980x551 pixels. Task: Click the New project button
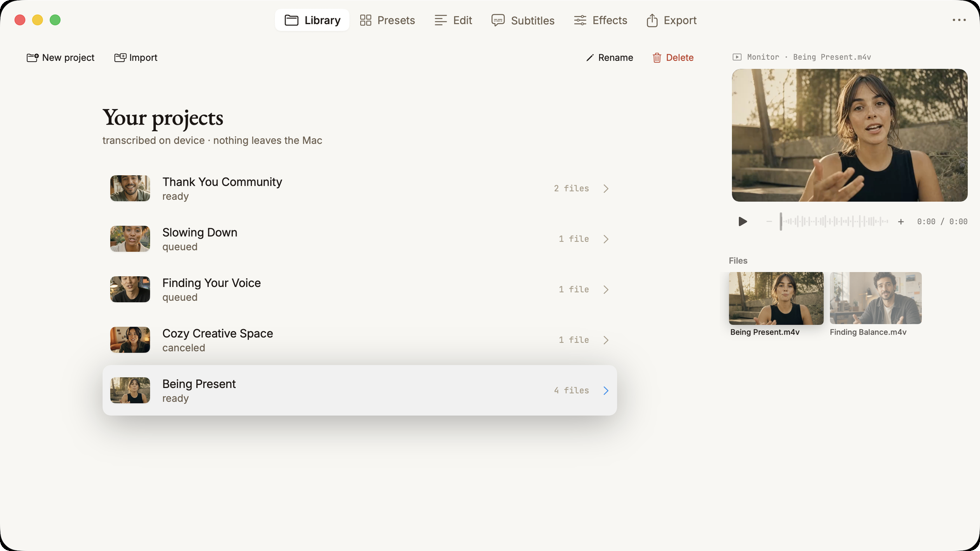[60, 58]
